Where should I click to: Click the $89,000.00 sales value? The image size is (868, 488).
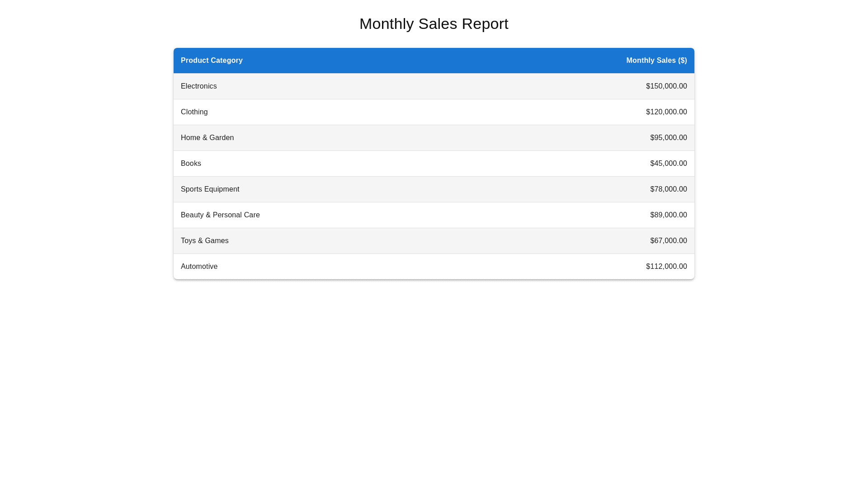668,215
